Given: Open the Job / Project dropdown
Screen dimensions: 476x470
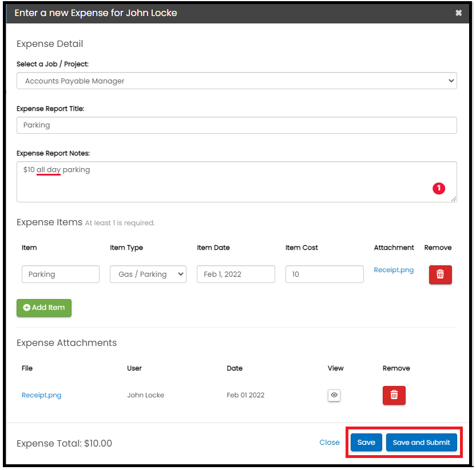Looking at the screenshot, I should pyautogui.click(x=237, y=81).
